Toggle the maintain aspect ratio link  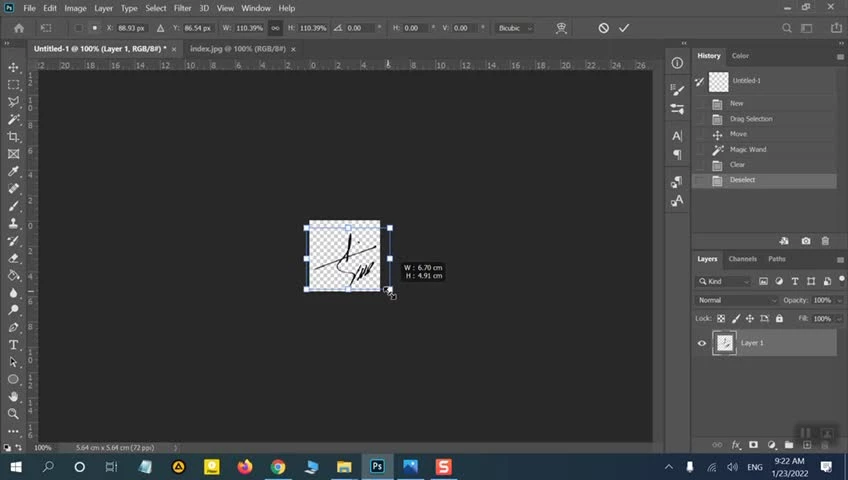(276, 28)
